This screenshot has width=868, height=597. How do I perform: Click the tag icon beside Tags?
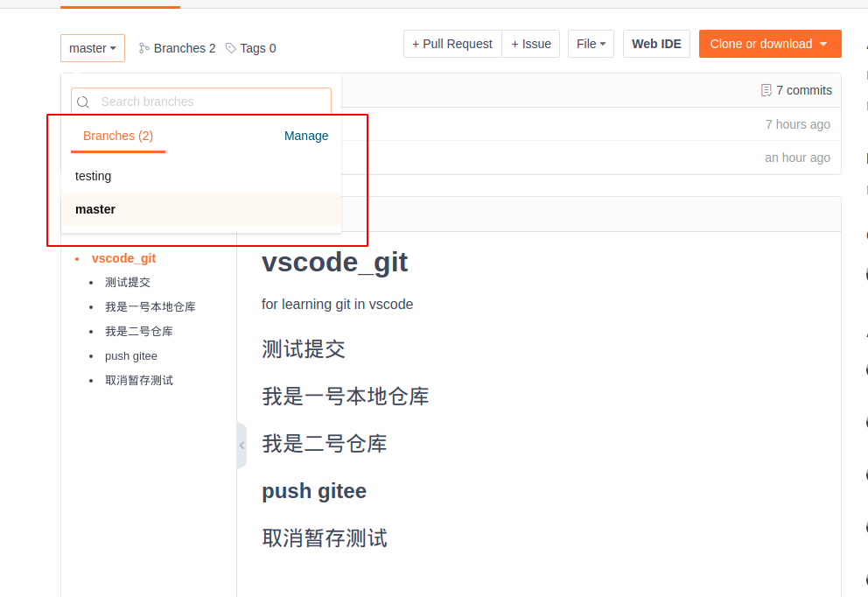pyautogui.click(x=231, y=48)
